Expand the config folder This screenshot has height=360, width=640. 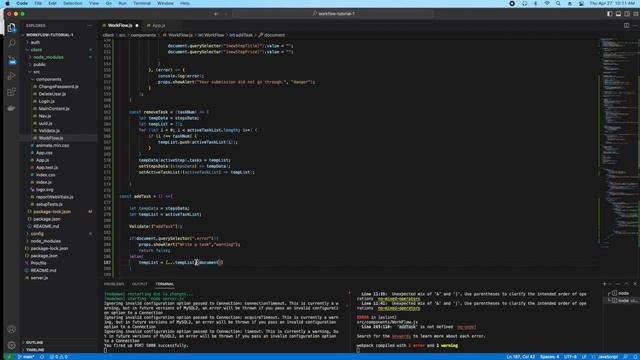[37, 234]
